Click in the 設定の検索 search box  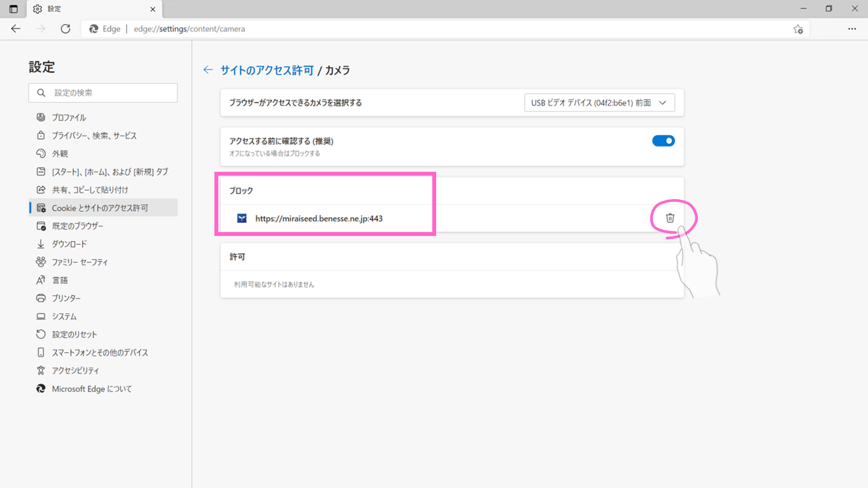(x=108, y=93)
